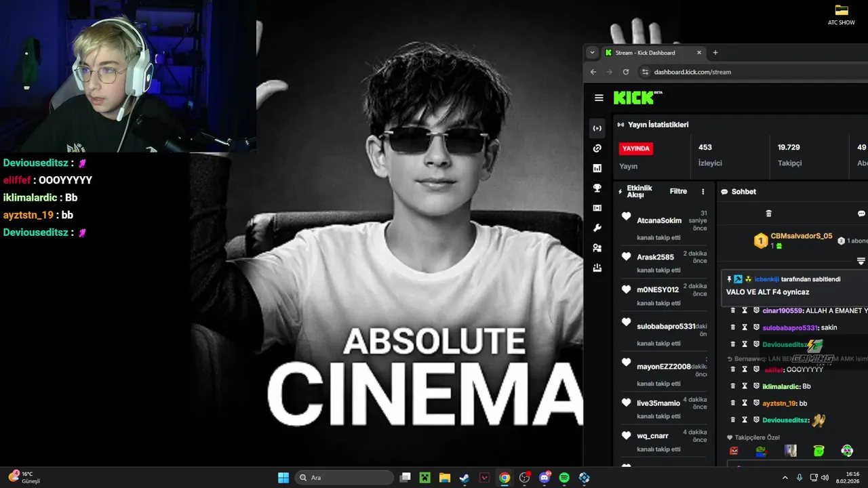Screen dimensions: 868x488
Task: Click Arask2585 in the activity feed
Action: coord(655,257)
